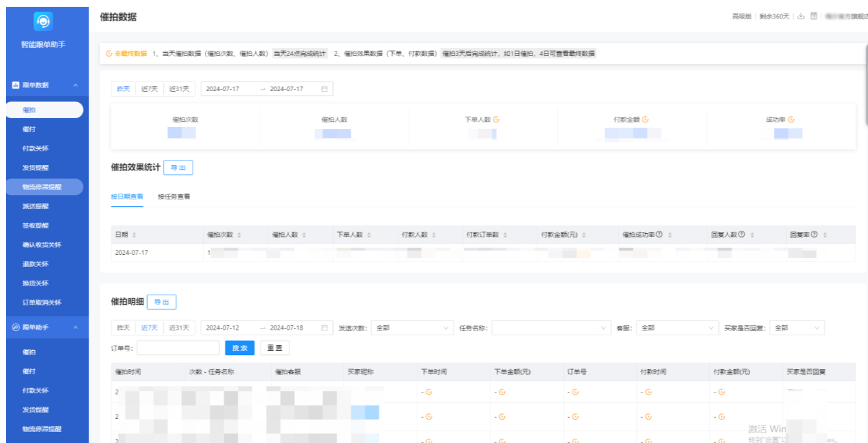Viewport: 868px width, 443px height.
Task: Click the question mark beside 回复率 column
Action: point(813,234)
